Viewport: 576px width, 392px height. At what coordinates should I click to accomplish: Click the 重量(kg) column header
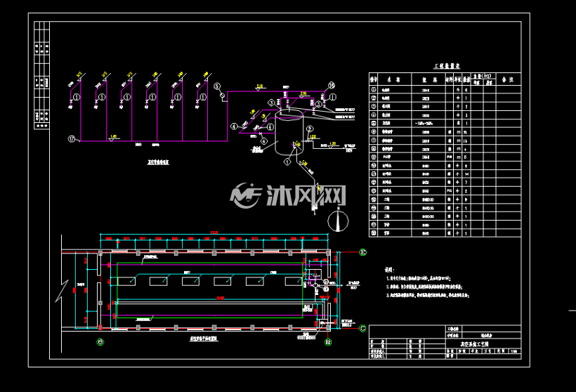click(x=483, y=76)
